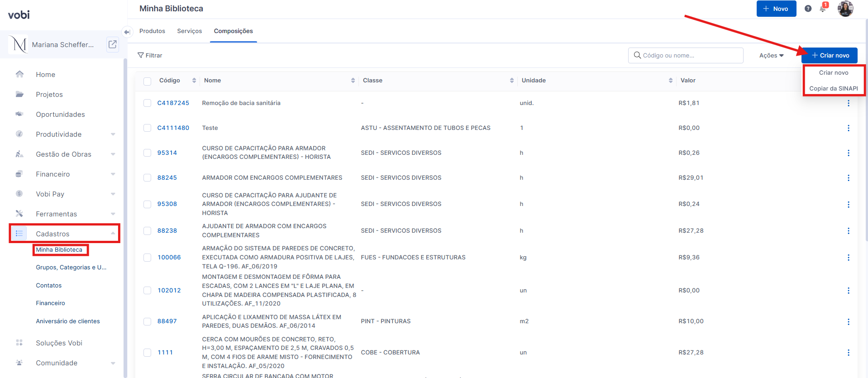
Task: Open row actions for code 88245
Action: tap(849, 178)
